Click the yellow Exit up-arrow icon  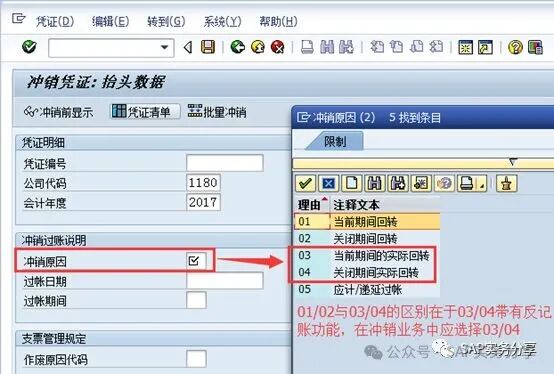[258, 47]
